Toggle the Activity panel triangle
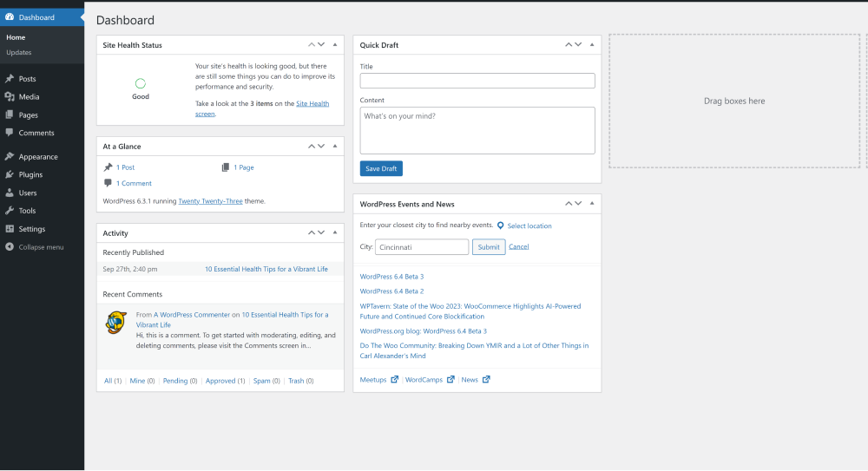Screen dimensions: 868x471 coord(335,233)
